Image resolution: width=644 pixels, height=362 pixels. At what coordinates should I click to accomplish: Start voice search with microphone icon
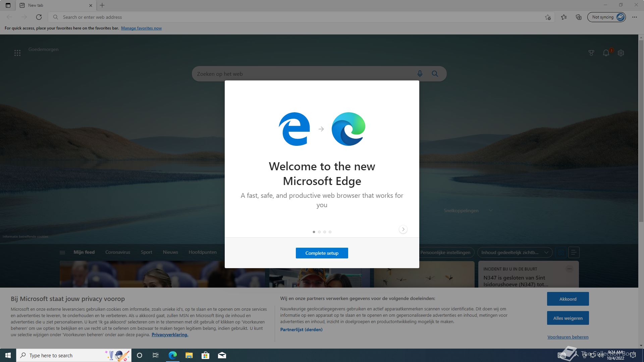tap(420, 74)
